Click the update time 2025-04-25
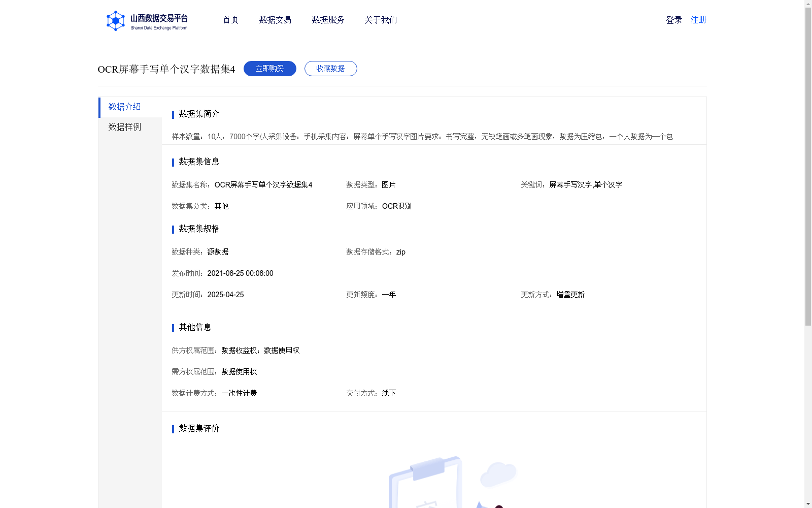 [x=226, y=295]
